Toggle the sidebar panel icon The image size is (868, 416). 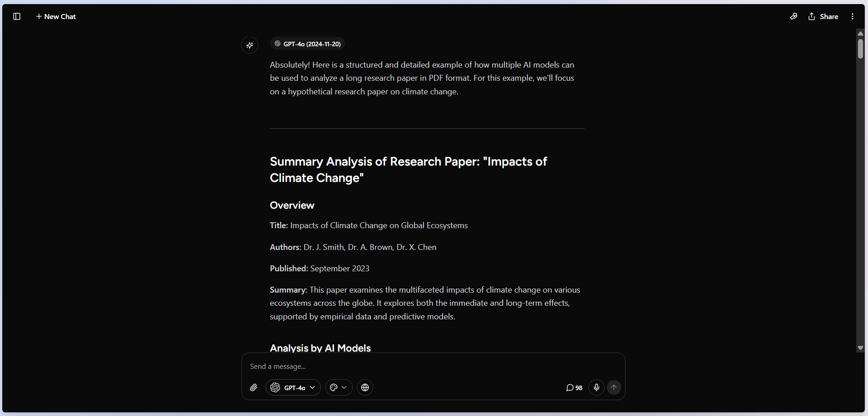point(17,16)
